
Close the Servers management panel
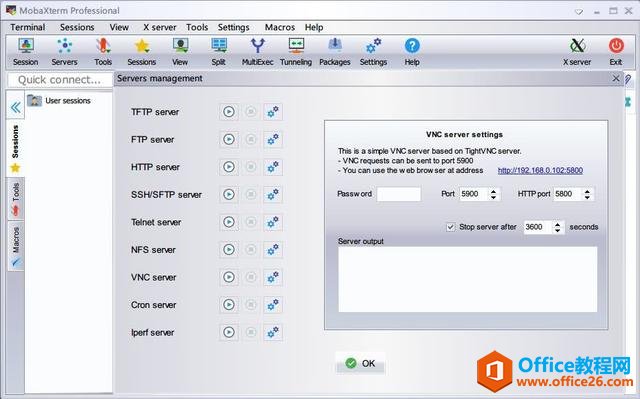click(616, 78)
